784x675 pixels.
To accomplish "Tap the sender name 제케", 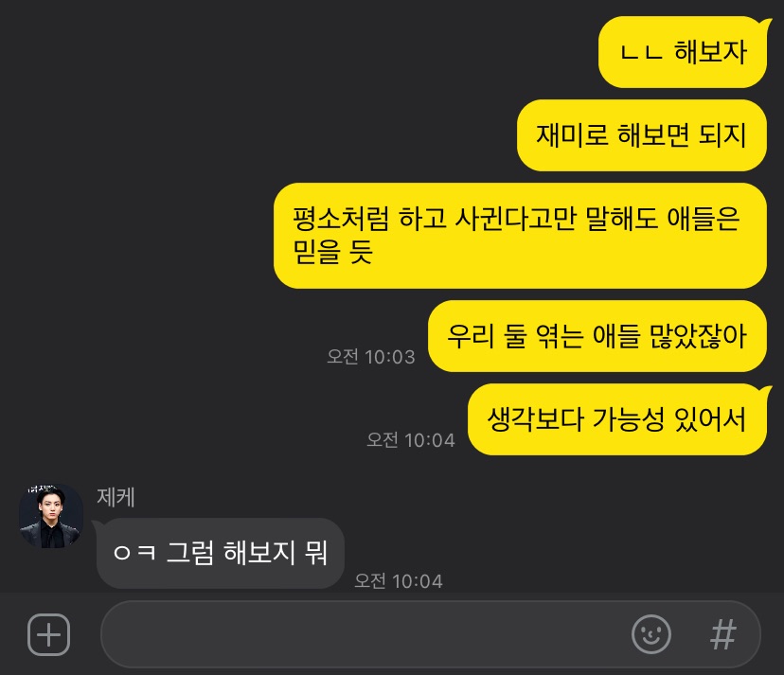I will pos(116,497).
